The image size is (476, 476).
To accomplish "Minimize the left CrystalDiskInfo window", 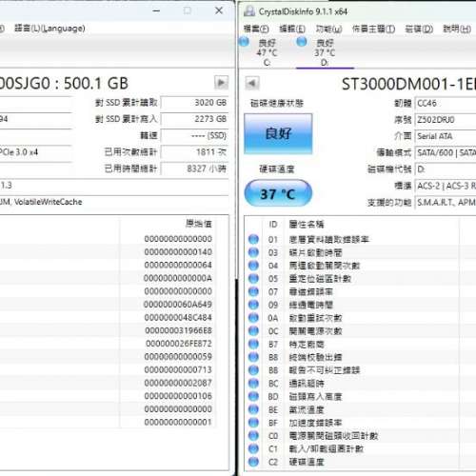I will click(156, 10).
